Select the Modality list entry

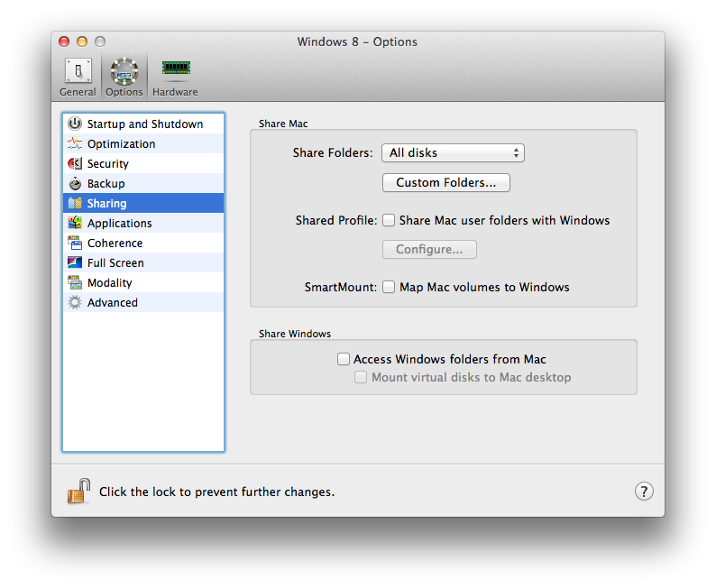[143, 282]
